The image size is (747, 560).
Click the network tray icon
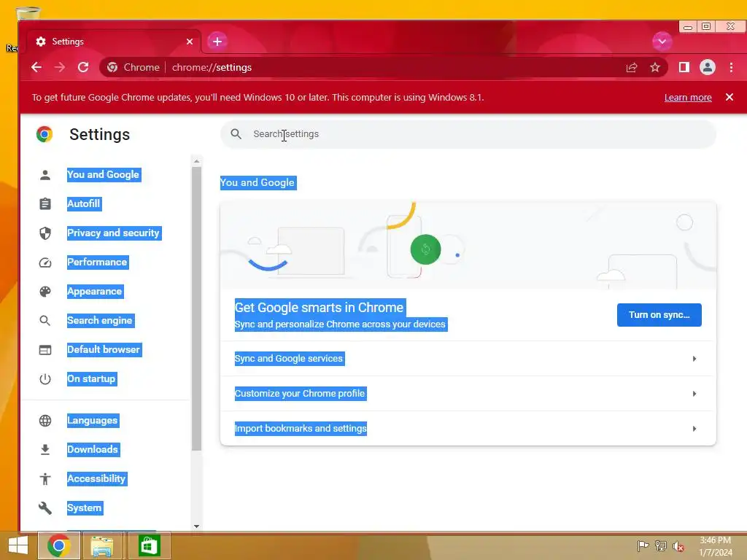tap(661, 545)
